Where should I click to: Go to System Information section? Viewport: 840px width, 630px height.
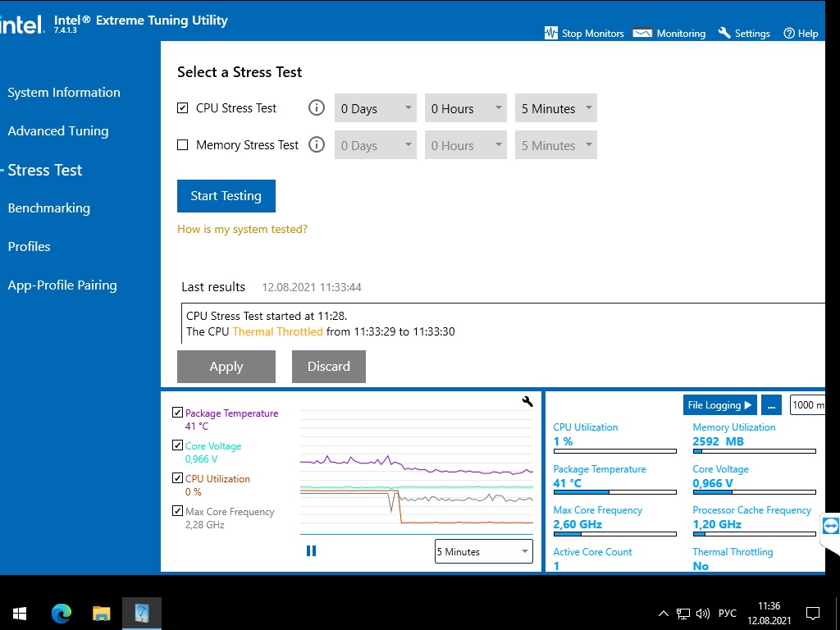click(x=64, y=92)
